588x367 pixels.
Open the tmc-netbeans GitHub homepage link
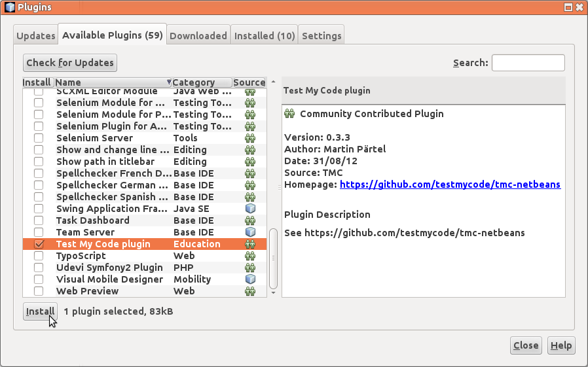click(450, 184)
